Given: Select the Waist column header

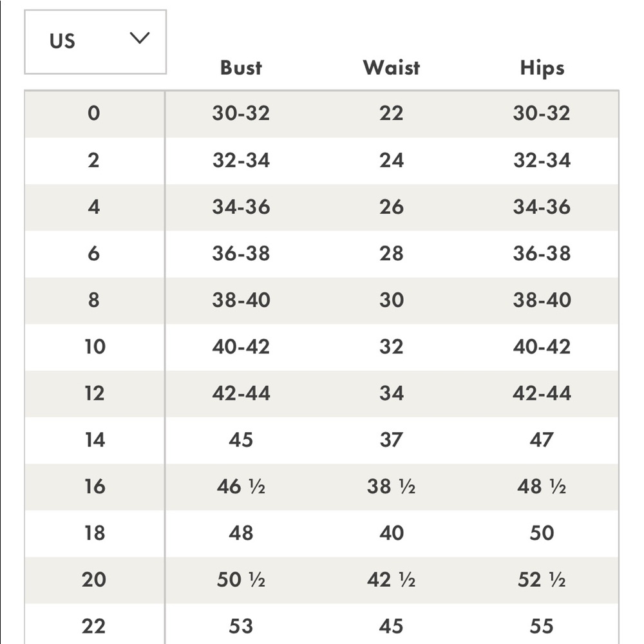Looking at the screenshot, I should coord(392,68).
